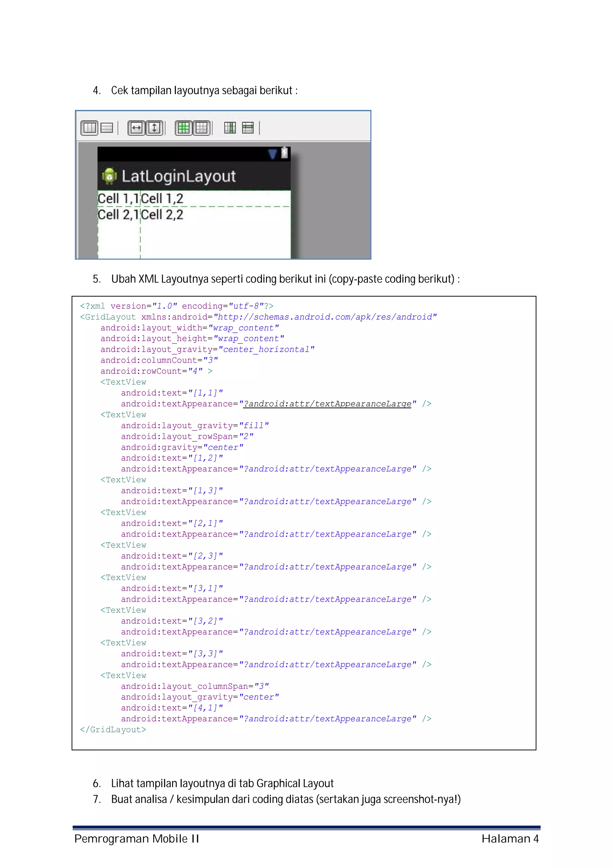Select the 'Cell 1,2' text view
Image resolution: width=613 pixels, height=868 pixels.
[x=162, y=199]
